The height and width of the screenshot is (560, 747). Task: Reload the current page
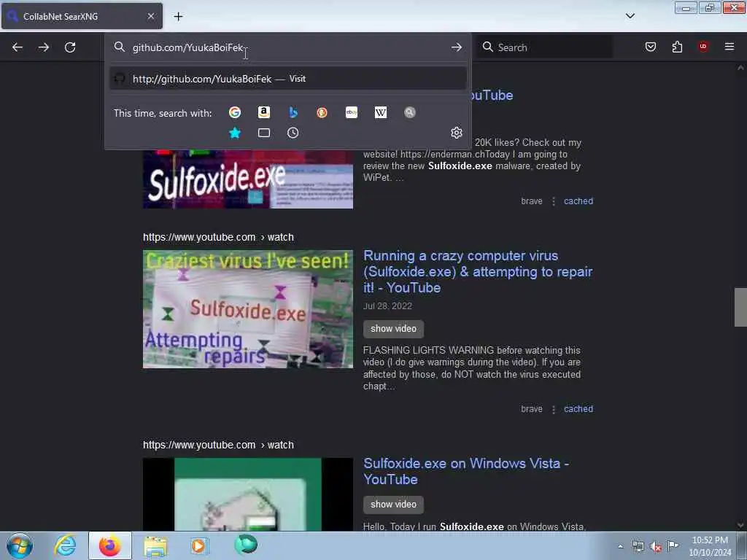[x=70, y=47]
